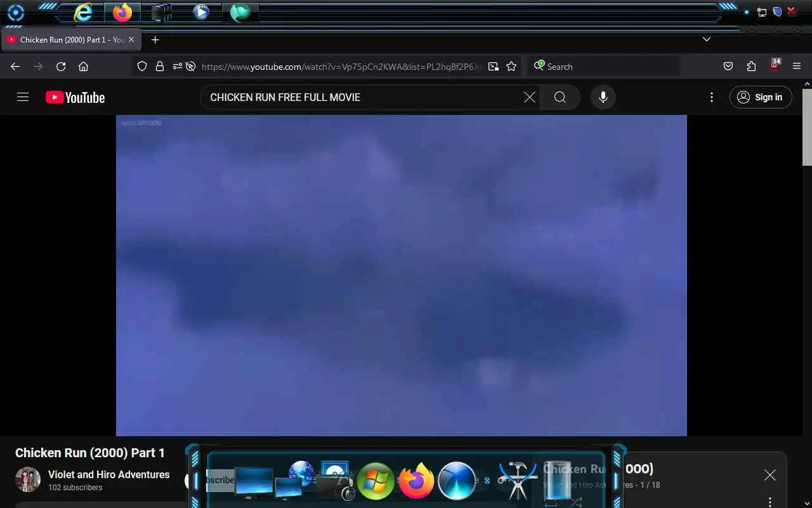
Task: Launch Internet Explorer from top dock
Action: [x=83, y=12]
